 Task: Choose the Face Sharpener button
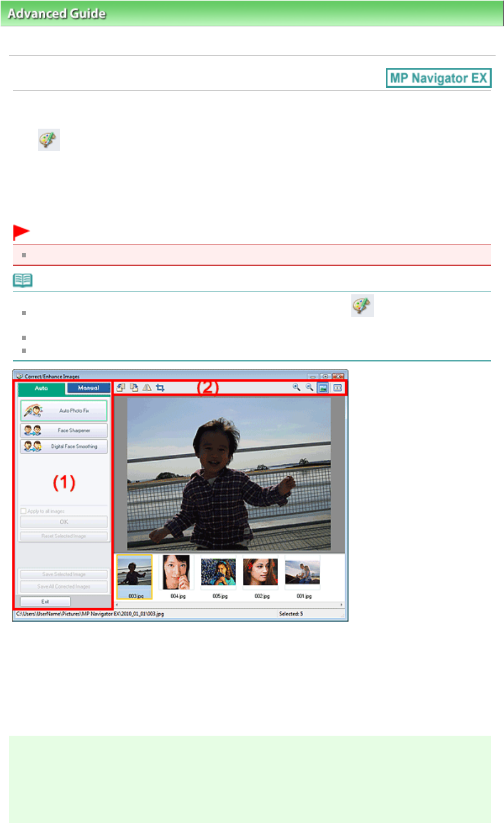click(64, 430)
